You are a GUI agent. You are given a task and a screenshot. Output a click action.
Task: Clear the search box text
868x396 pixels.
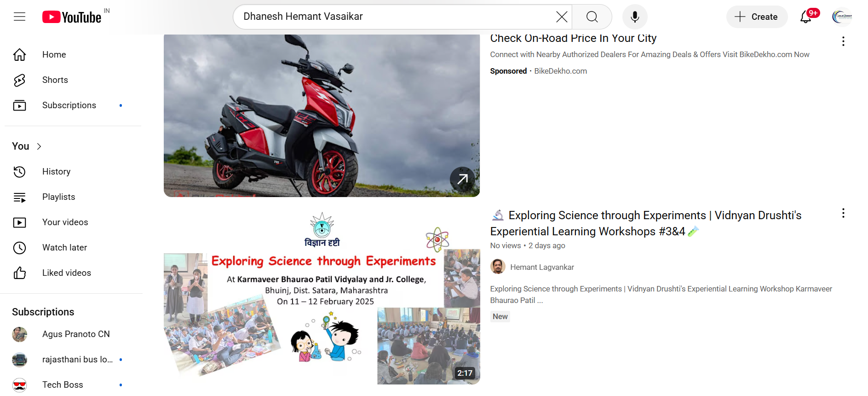561,17
